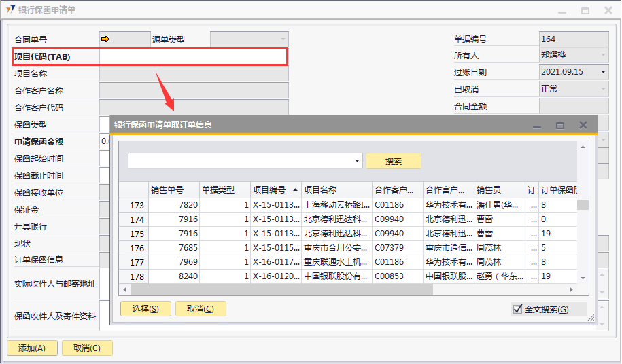Expand the 过账日期 date picker arrow

pos(602,72)
